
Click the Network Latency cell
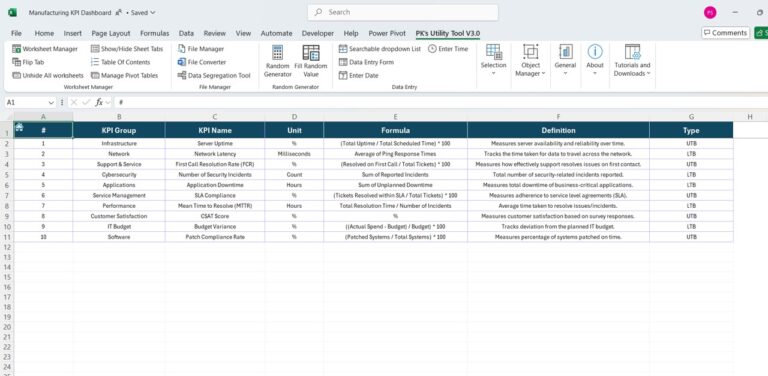pos(215,154)
